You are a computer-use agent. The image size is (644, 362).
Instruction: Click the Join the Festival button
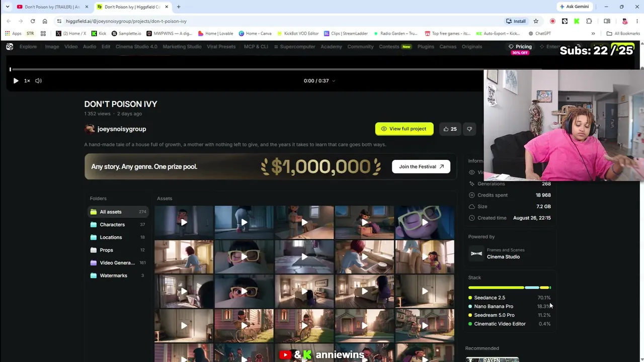point(421,166)
